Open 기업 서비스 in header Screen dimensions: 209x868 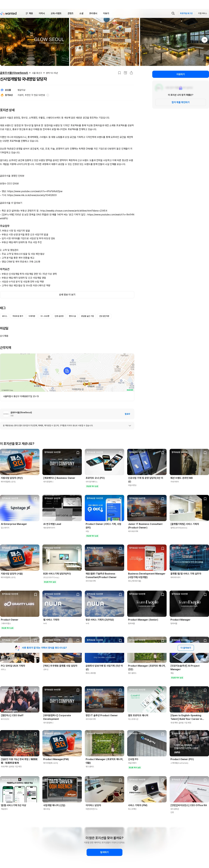point(202,13)
